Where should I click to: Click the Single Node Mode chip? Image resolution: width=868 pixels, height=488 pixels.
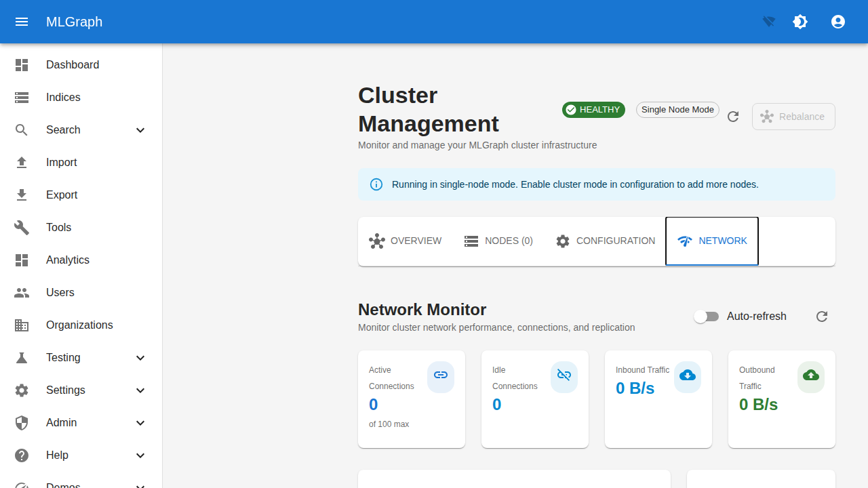[677, 109]
